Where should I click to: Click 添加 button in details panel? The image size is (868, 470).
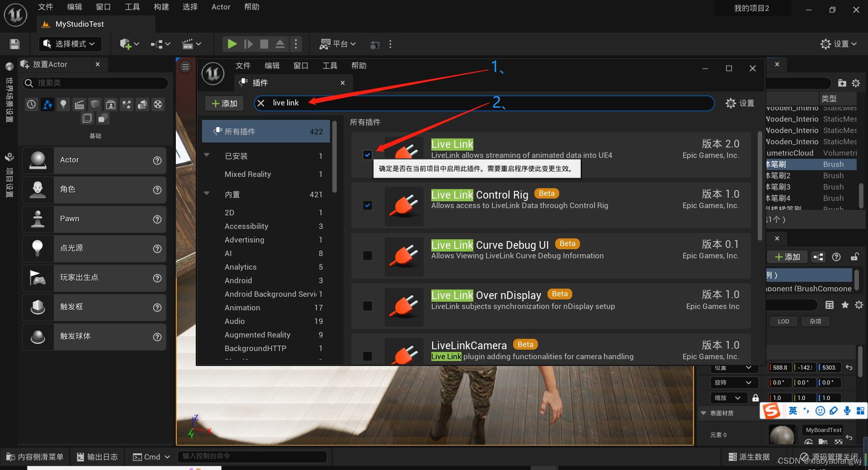click(787, 257)
